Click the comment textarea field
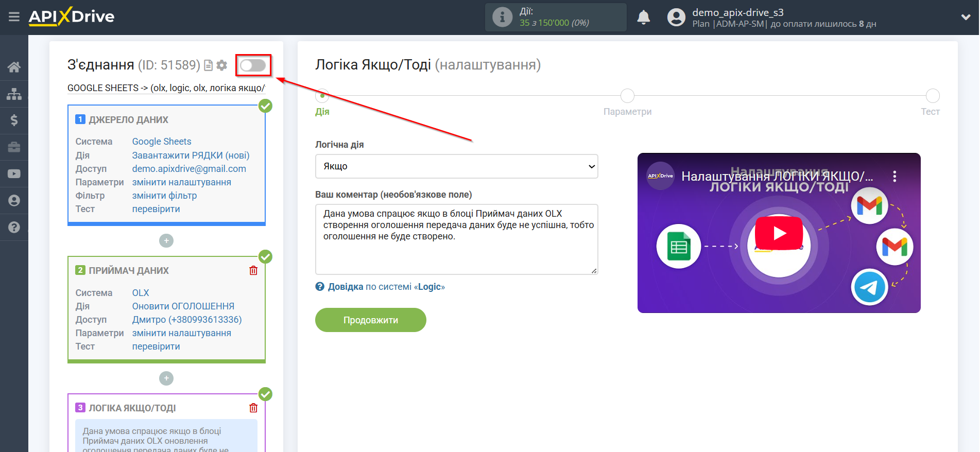The width and height of the screenshot is (980, 452). pos(456,239)
